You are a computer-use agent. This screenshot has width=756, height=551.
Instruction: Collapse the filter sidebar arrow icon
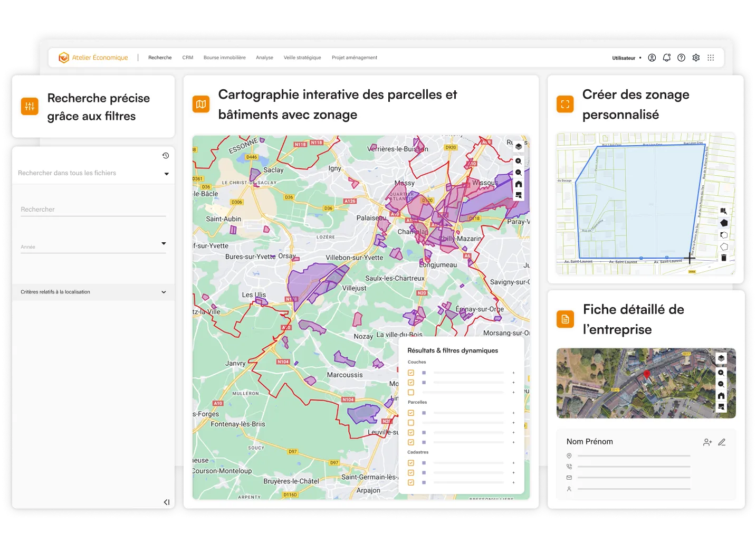point(167,502)
